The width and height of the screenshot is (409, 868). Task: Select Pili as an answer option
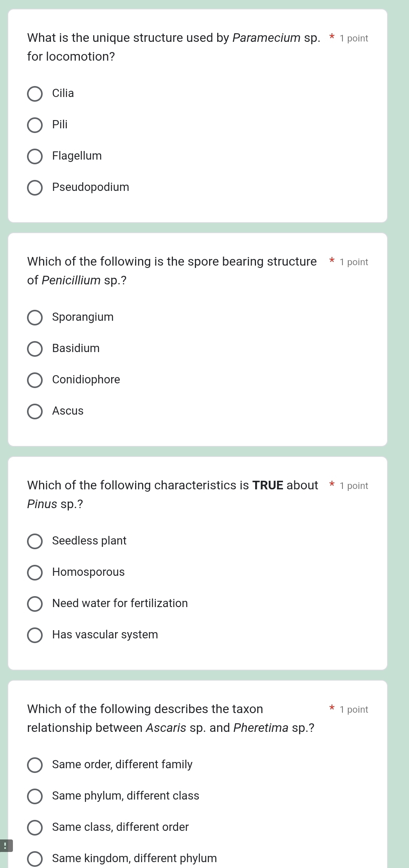click(35, 125)
